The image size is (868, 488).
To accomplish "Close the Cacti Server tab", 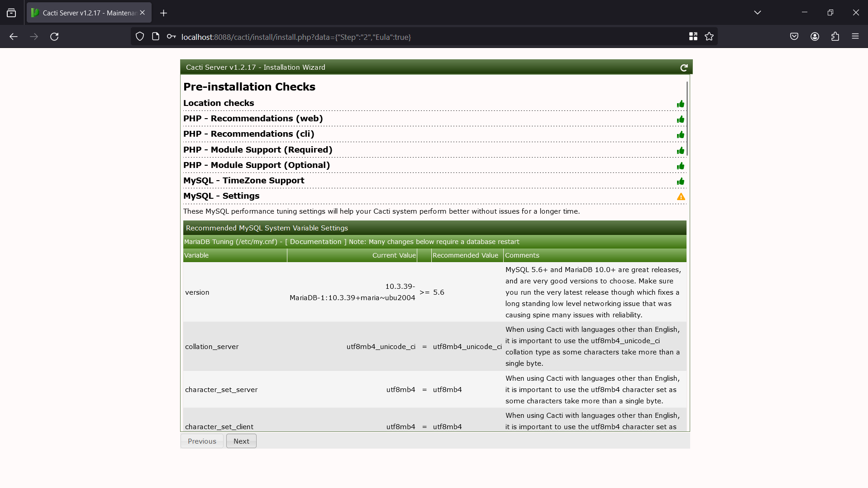I will coord(143,13).
